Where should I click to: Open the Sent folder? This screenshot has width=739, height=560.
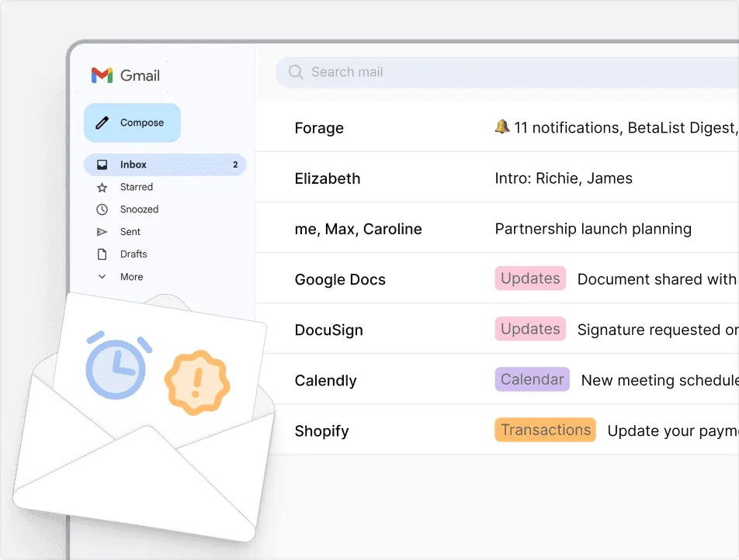point(130,232)
